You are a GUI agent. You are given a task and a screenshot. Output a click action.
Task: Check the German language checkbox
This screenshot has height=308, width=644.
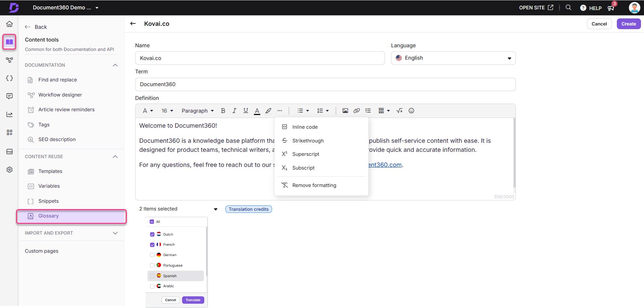152,255
